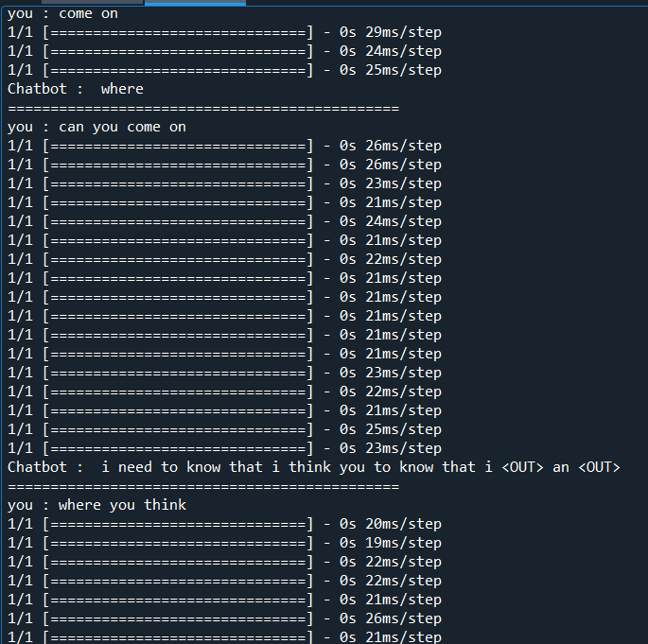Click the "1/1" counter on the 29ms/step line
The height and width of the screenshot is (644, 648).
pyautogui.click(x=20, y=32)
